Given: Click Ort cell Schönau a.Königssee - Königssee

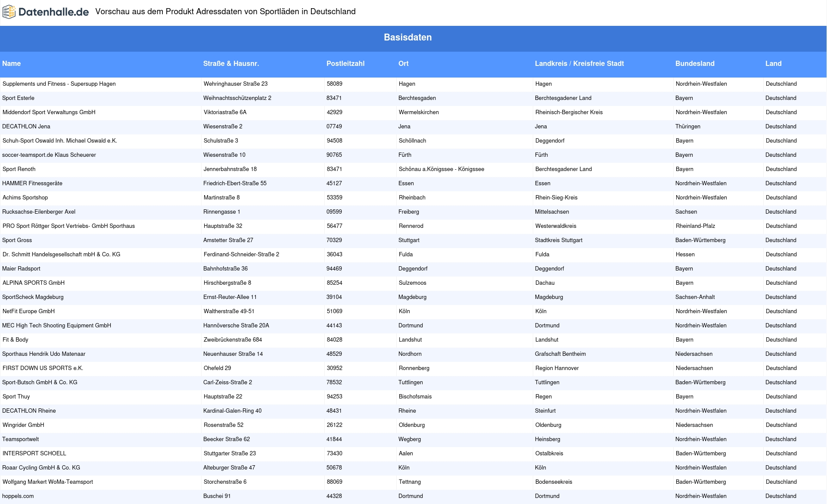Looking at the screenshot, I should coord(441,169).
